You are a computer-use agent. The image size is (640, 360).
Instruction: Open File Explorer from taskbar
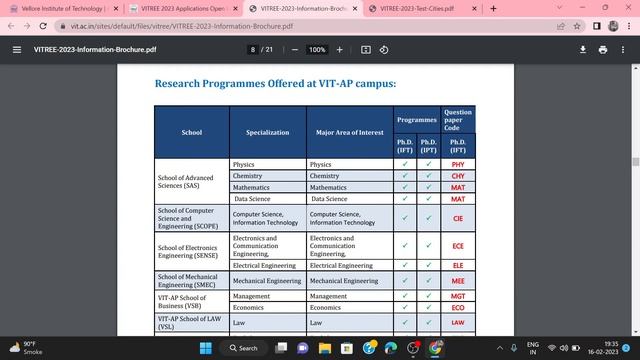325,348
